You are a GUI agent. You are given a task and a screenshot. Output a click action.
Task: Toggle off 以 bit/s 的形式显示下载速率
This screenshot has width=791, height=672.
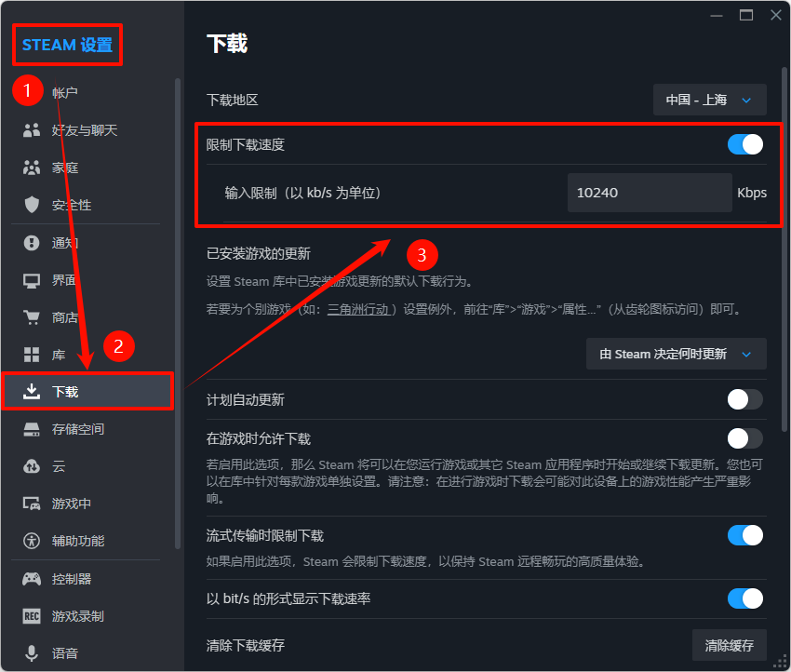pyautogui.click(x=744, y=598)
